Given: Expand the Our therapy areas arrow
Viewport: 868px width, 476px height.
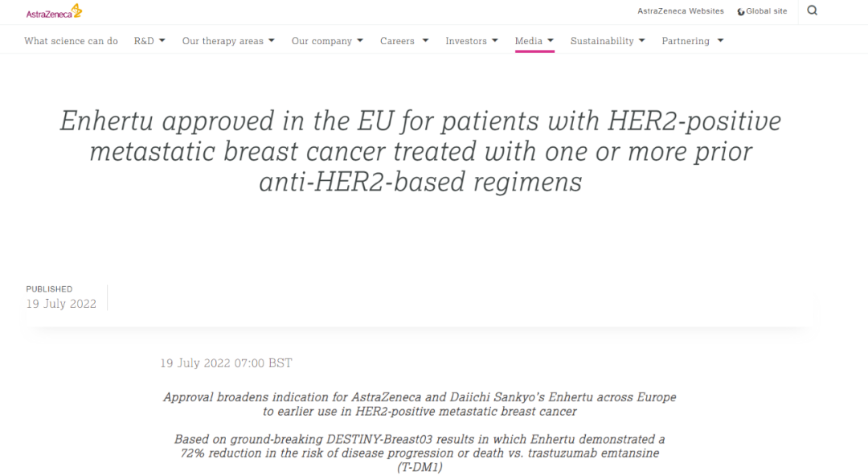Looking at the screenshot, I should pos(272,40).
